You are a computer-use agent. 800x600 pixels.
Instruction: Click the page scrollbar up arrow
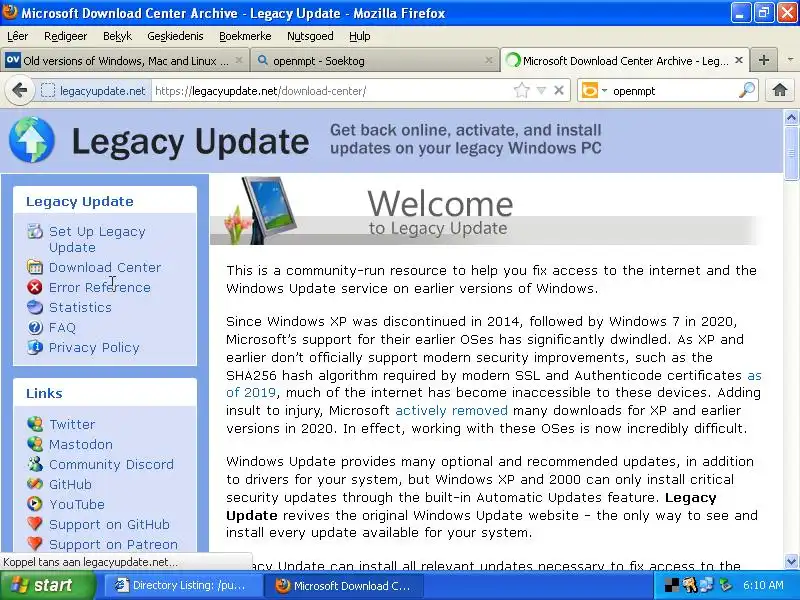coord(791,118)
